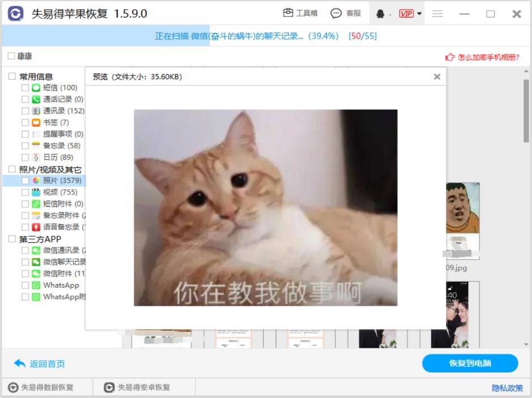Screen dimensions: 532x398
Task: Open the hamburger menu near window controls
Action: click(x=437, y=12)
